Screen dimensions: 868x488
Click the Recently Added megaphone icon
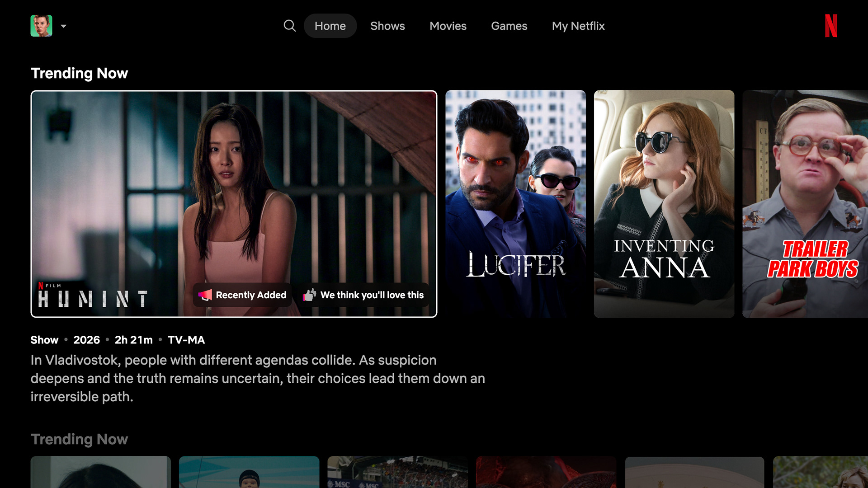pyautogui.click(x=205, y=295)
